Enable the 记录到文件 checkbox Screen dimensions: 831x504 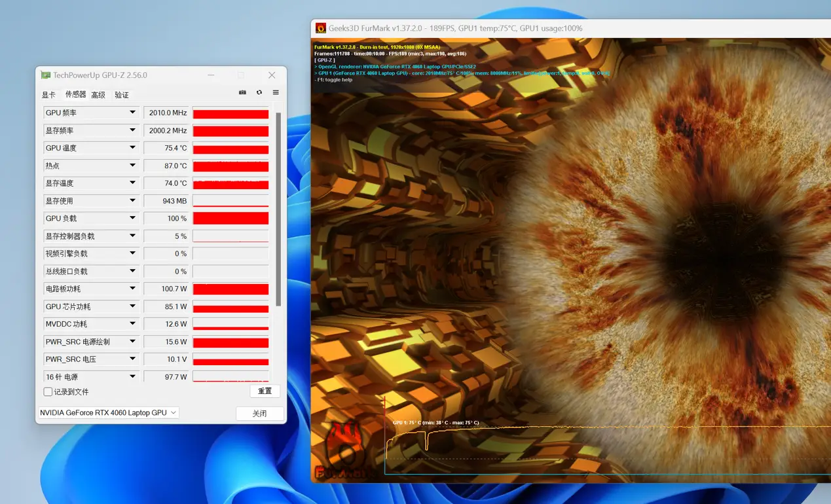[x=48, y=392]
